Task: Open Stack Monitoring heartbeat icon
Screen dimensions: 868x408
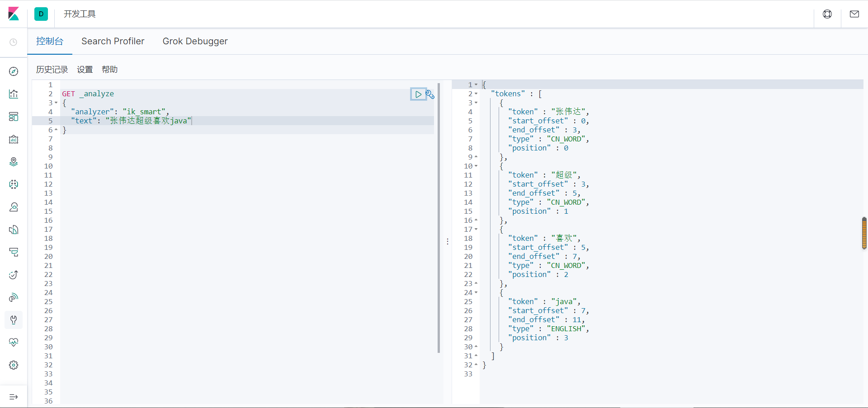Action: click(x=14, y=342)
